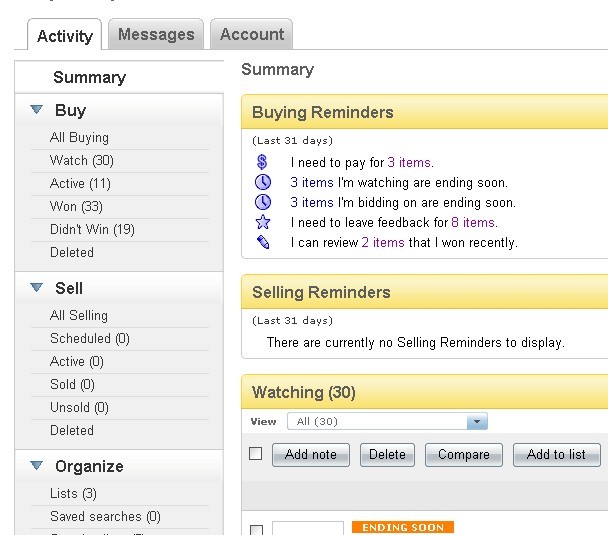The height and width of the screenshot is (535, 608).
Task: Click the Delete button in Watching toolbar
Action: 387,454
